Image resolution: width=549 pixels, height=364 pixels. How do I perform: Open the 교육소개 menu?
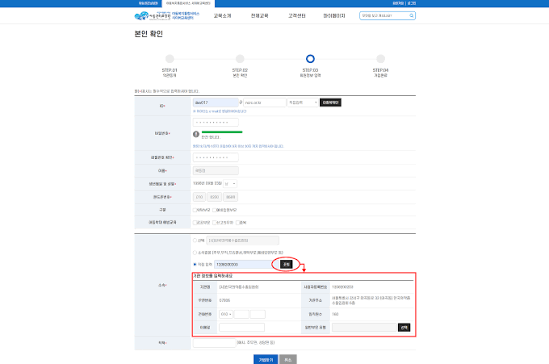(222, 16)
